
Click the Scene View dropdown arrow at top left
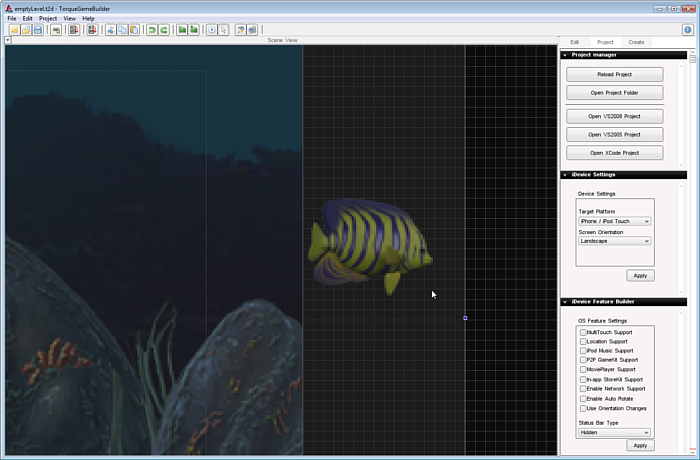click(8, 40)
